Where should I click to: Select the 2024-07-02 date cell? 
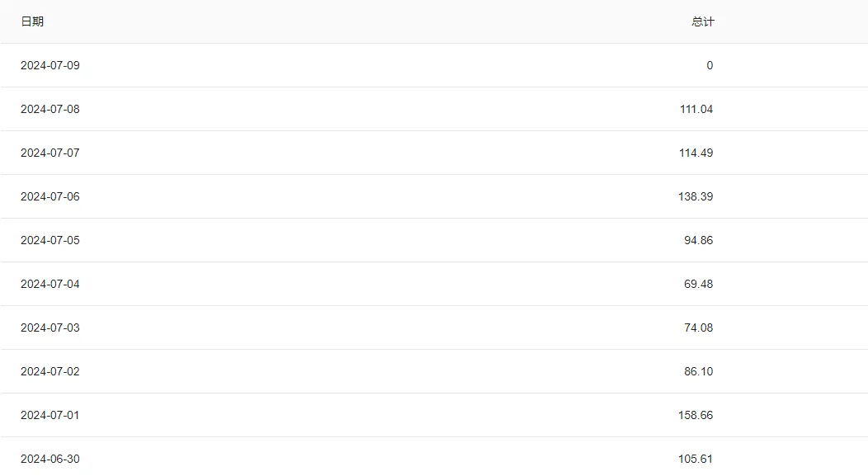(x=50, y=371)
